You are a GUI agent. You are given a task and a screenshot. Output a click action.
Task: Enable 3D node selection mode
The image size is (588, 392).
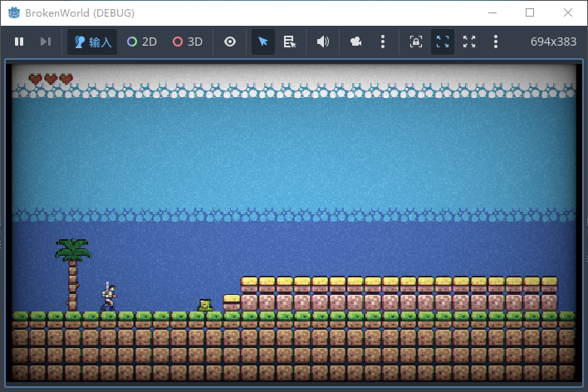pyautogui.click(x=188, y=42)
